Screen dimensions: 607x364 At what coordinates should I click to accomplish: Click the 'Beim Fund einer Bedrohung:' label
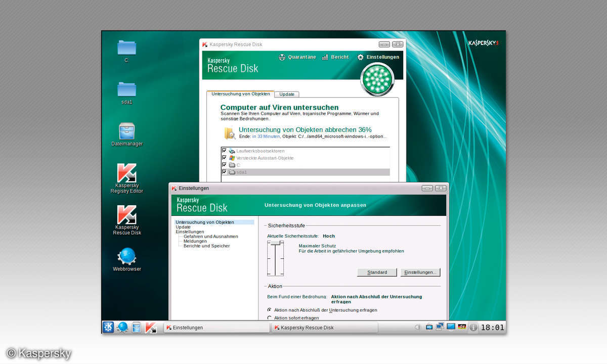click(297, 297)
